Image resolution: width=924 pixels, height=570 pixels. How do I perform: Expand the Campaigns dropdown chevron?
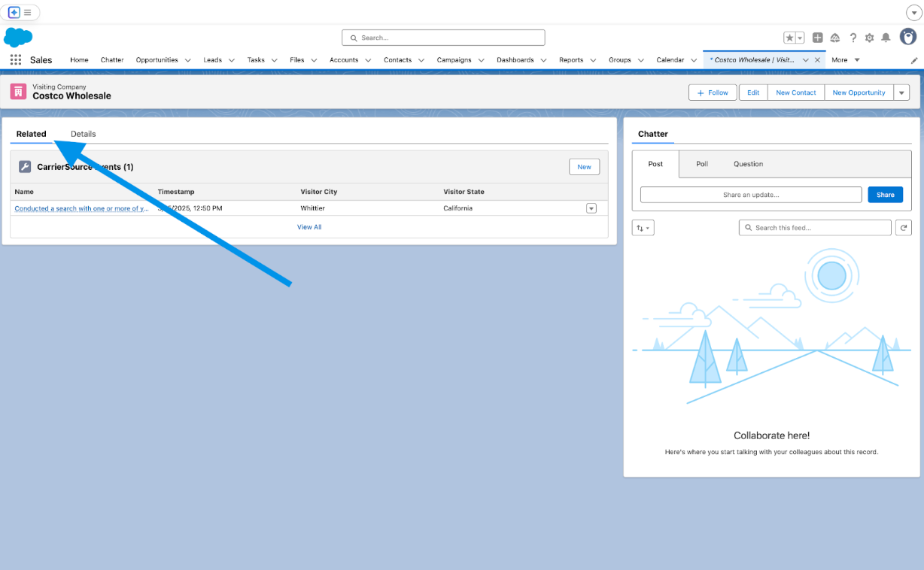481,60
